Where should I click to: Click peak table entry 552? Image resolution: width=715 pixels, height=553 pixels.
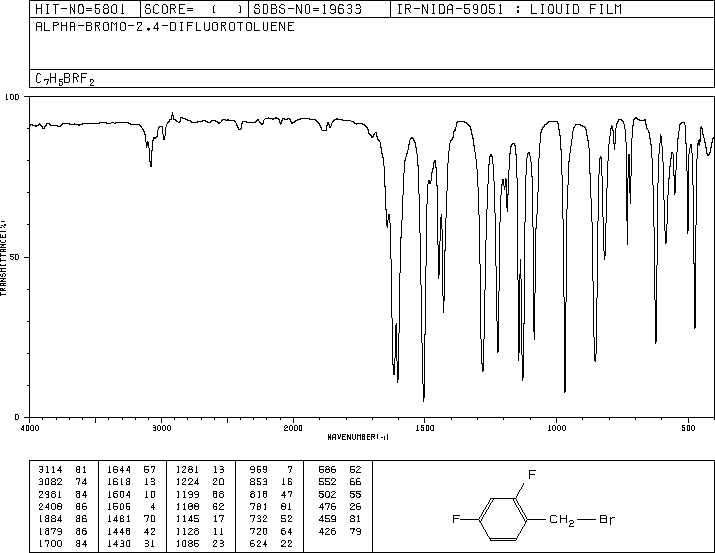(x=327, y=482)
